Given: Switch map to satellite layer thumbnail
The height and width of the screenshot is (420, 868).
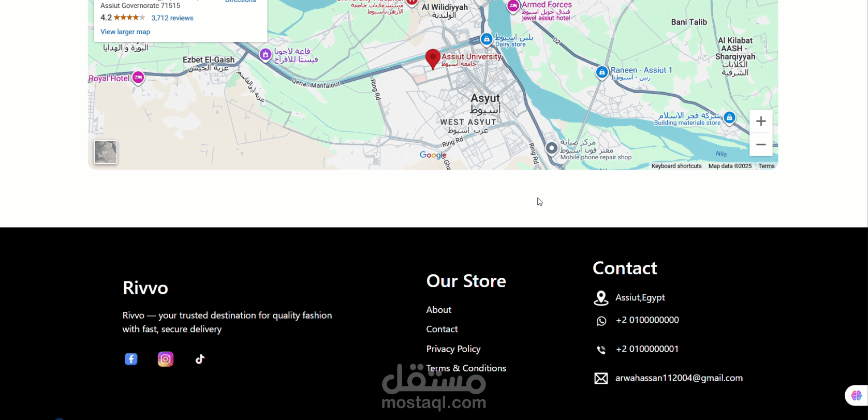Looking at the screenshot, I should pos(106,152).
